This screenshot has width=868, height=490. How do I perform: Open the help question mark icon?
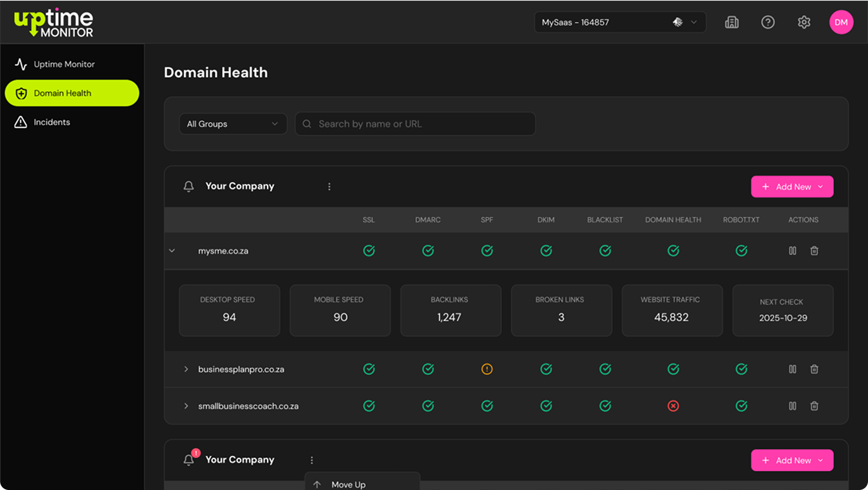pos(768,22)
